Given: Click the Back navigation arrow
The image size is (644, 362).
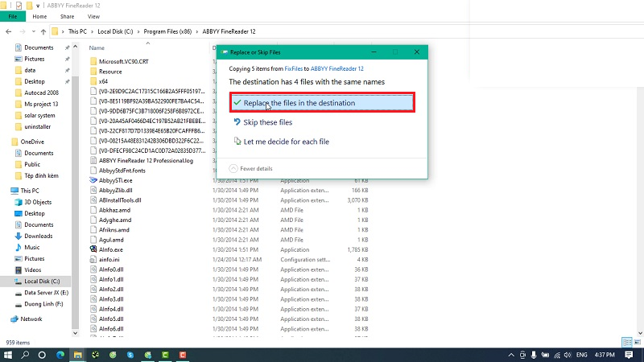Looking at the screenshot, I should tap(10, 31).
